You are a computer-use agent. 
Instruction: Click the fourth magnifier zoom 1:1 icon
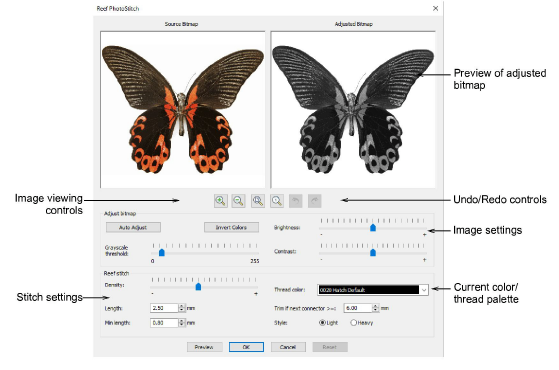(277, 201)
